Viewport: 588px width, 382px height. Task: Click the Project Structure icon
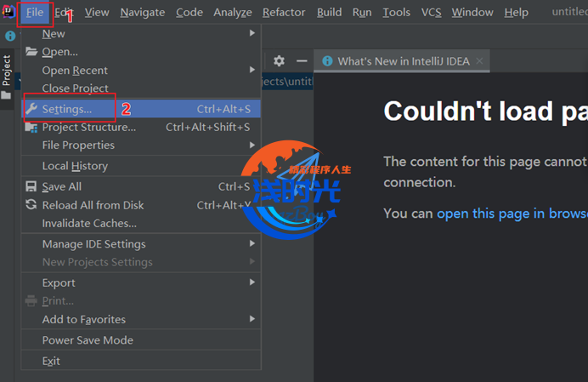pos(31,128)
